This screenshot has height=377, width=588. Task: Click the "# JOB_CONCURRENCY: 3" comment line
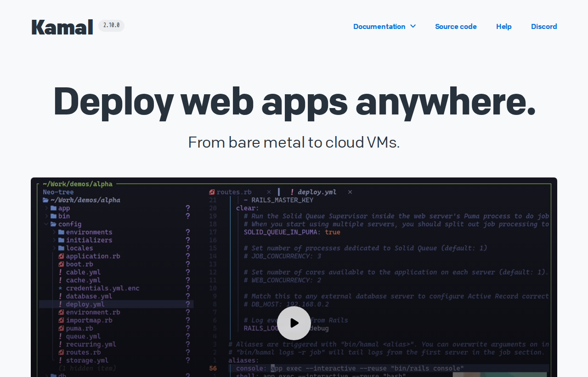click(x=283, y=256)
